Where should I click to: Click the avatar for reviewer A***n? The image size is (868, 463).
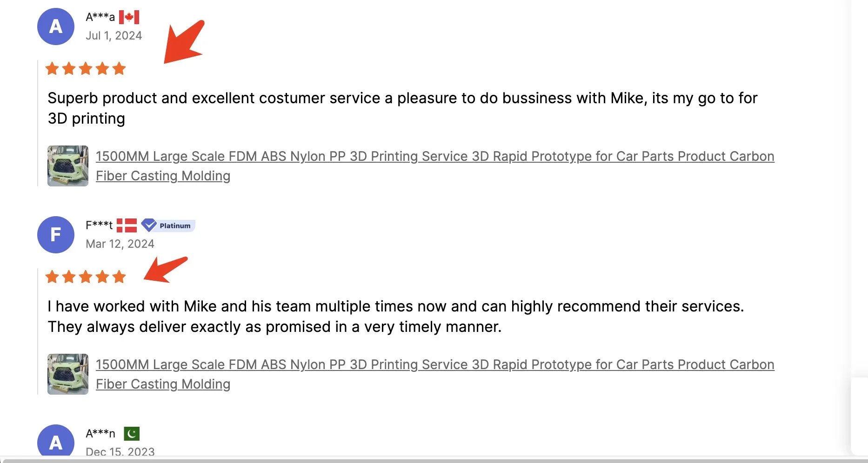point(56,441)
